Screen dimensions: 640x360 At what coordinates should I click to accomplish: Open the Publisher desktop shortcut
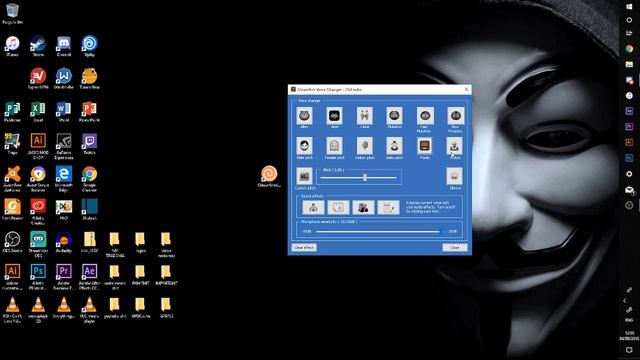[12, 111]
